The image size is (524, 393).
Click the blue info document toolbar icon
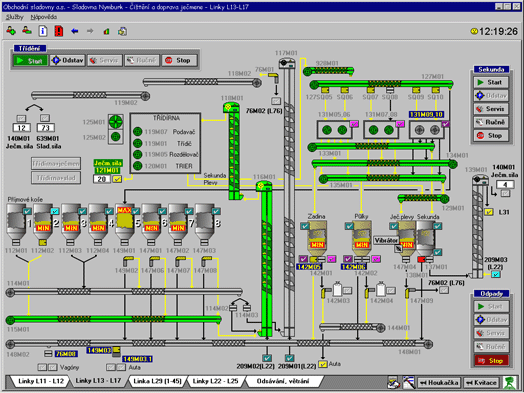click(x=43, y=31)
